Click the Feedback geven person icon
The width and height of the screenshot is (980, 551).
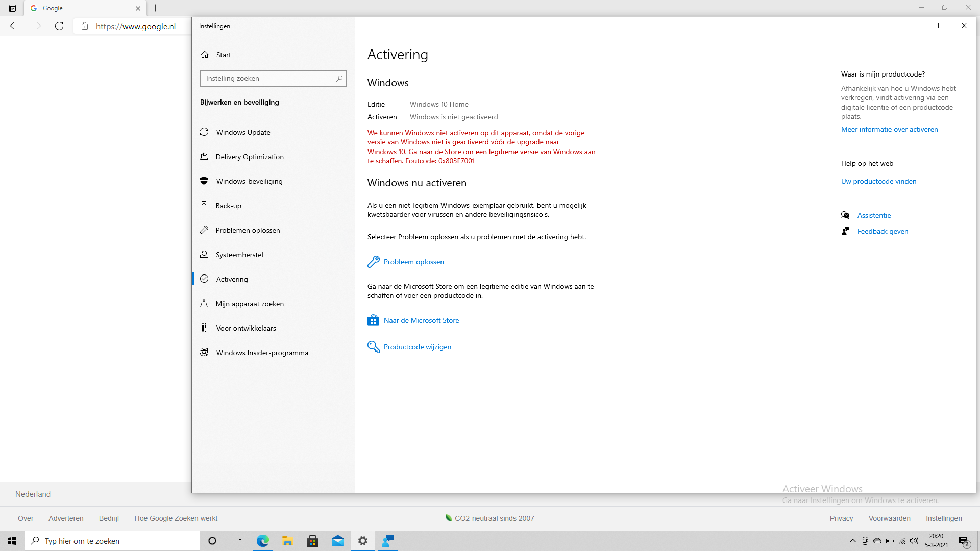pyautogui.click(x=845, y=231)
